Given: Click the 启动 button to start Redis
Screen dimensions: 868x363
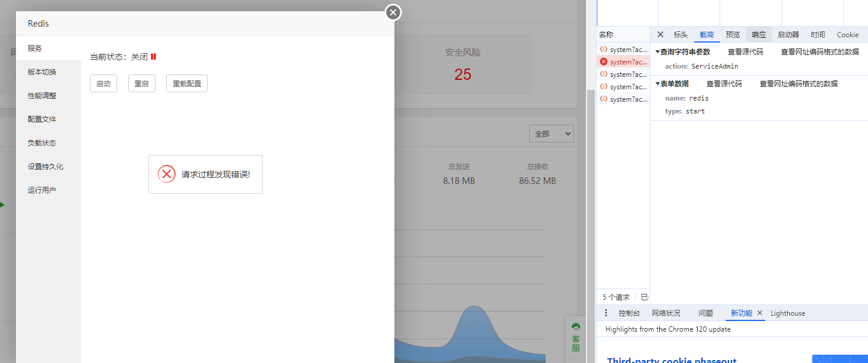Looking at the screenshot, I should (103, 83).
